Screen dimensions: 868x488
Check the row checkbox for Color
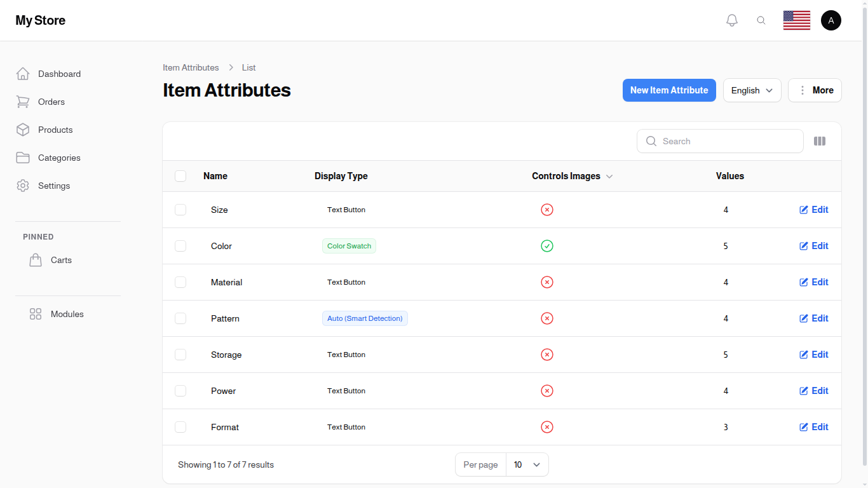[x=180, y=246]
